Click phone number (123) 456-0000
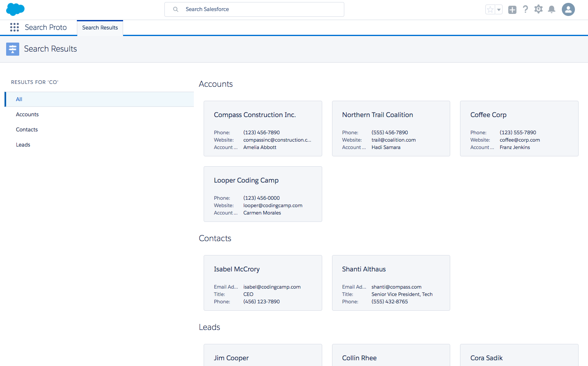This screenshot has height=366, width=588. (261, 198)
